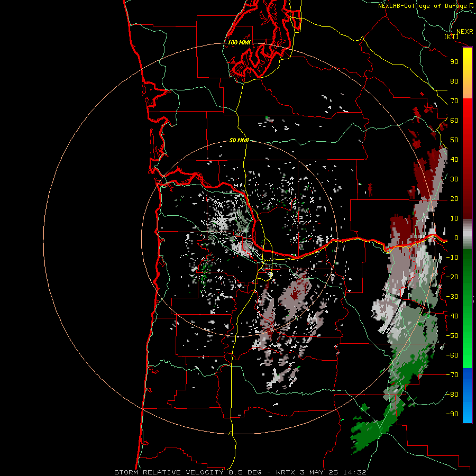Image resolution: width=476 pixels, height=476 pixels.
Task: Select the 0 scale value
Action: 456,238
